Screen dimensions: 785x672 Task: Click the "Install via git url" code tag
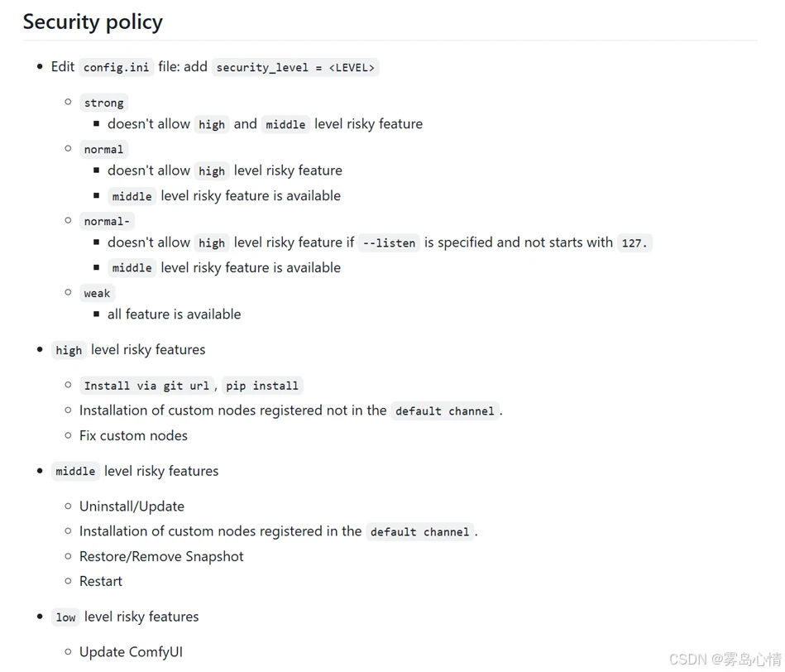(146, 386)
